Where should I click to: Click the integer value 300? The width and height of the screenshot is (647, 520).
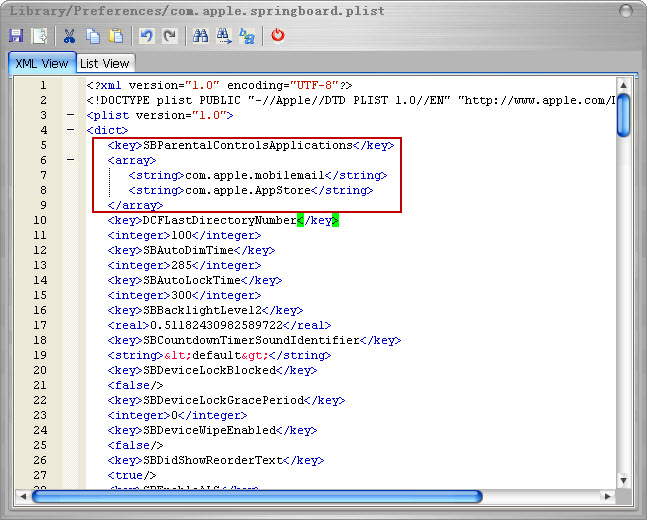[x=181, y=295]
